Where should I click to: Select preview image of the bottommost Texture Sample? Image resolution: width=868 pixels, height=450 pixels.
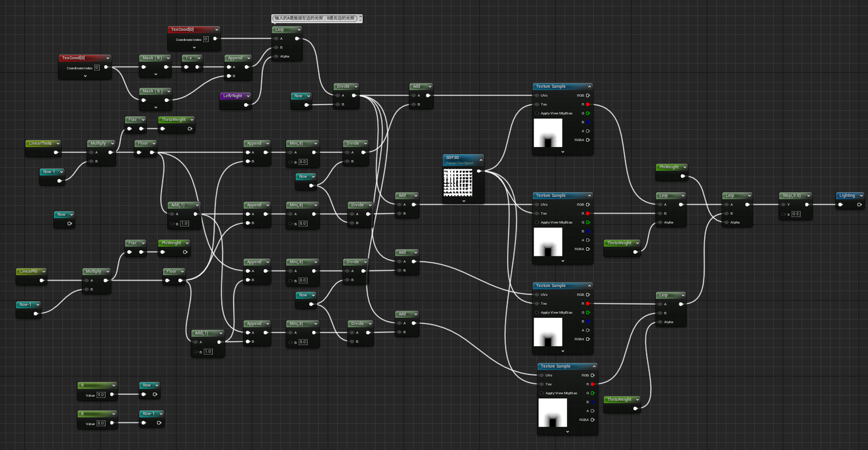pos(553,413)
